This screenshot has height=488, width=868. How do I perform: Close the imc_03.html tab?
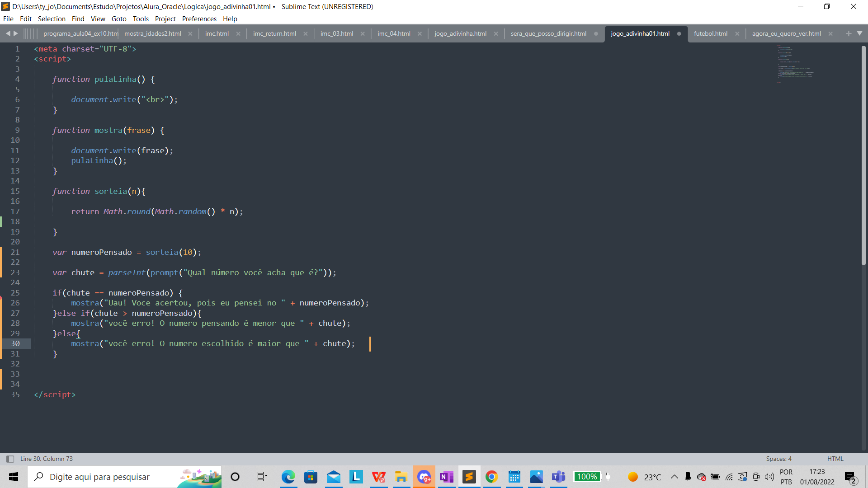coord(363,34)
